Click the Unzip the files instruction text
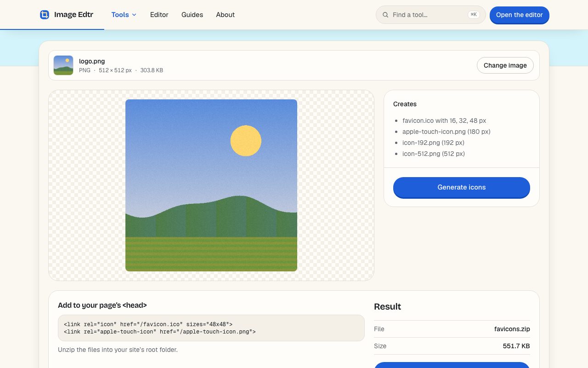Screen dimensions: 588x368 tap(118, 350)
